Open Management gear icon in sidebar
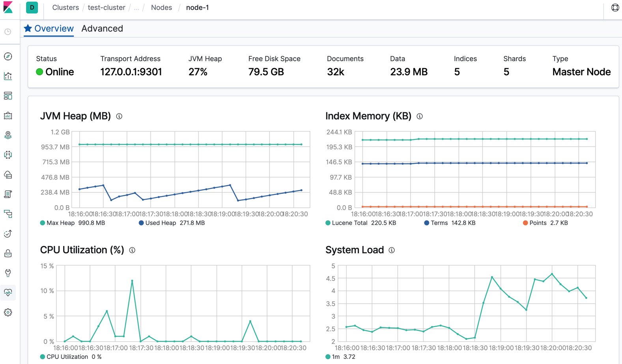Image resolution: width=622 pixels, height=364 pixels. 8,312
